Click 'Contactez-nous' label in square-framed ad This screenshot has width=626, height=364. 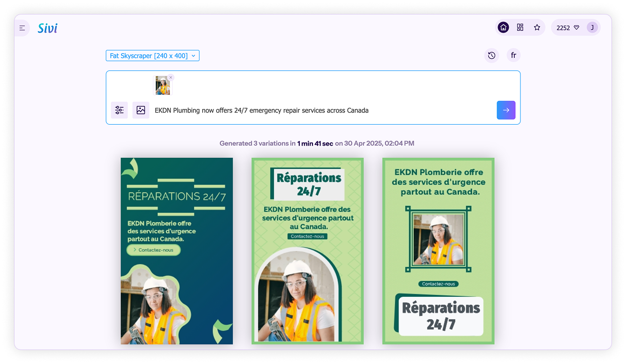pos(438,284)
